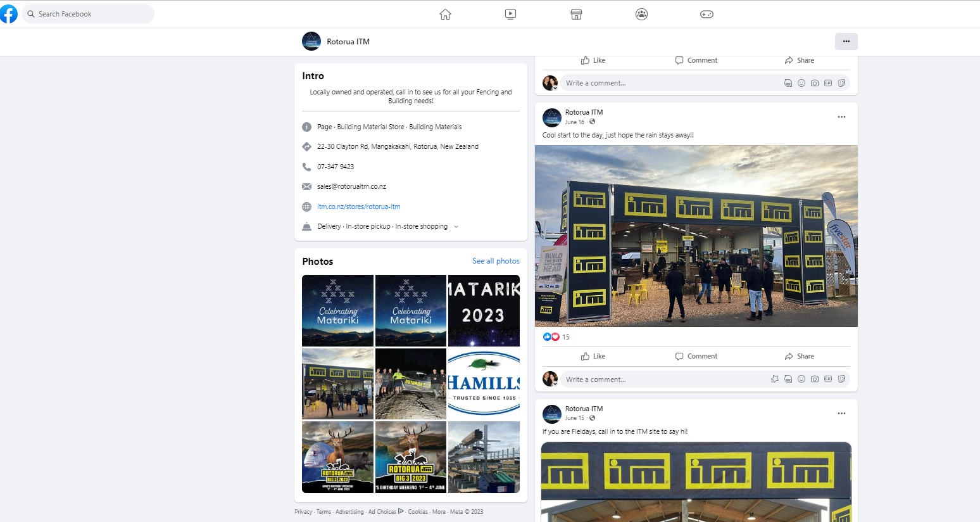980x522 pixels.
Task: Open the Hamills Trusted Since 1955 thumbnail
Action: tap(484, 384)
